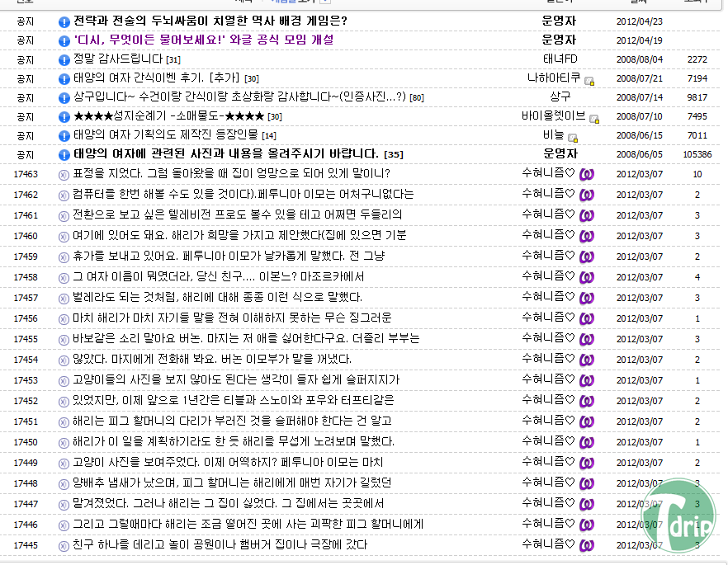Click author name 나하아티쿠

554,78
